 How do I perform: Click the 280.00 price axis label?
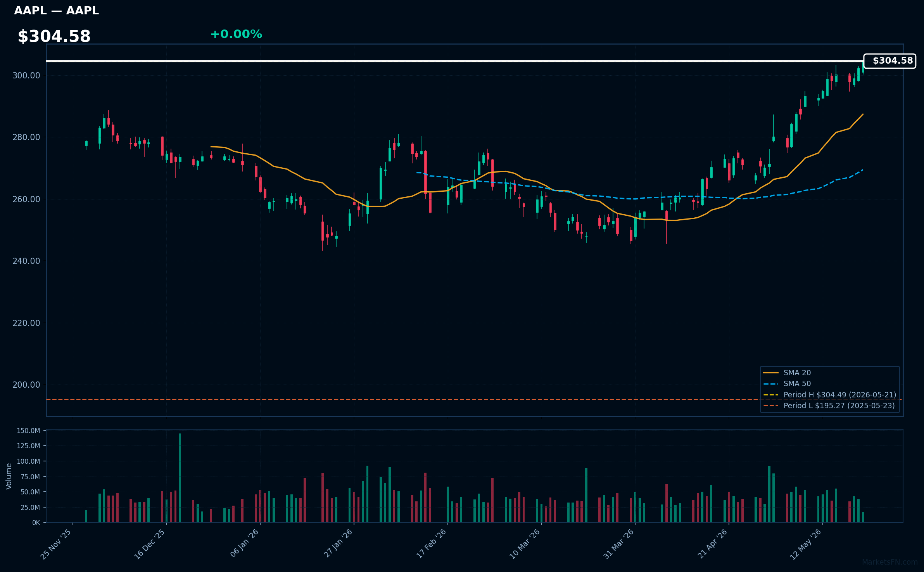(26, 137)
